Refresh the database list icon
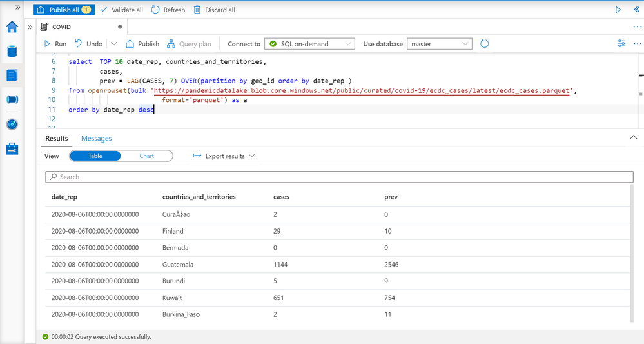This screenshot has height=344, width=644. coord(485,44)
